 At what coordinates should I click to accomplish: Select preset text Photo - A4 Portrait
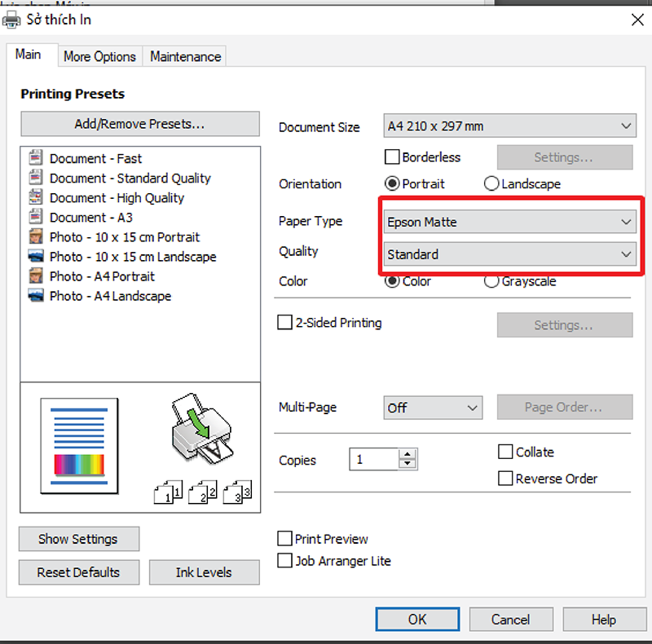click(x=102, y=276)
